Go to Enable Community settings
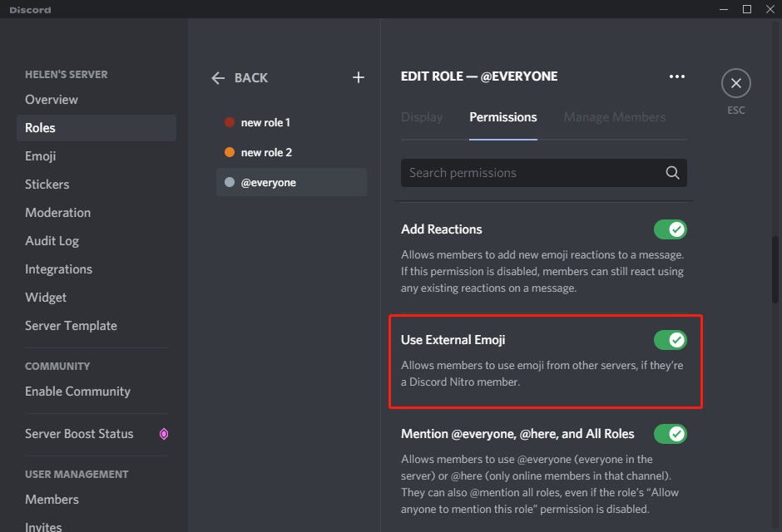This screenshot has height=532, width=782. pyautogui.click(x=77, y=391)
